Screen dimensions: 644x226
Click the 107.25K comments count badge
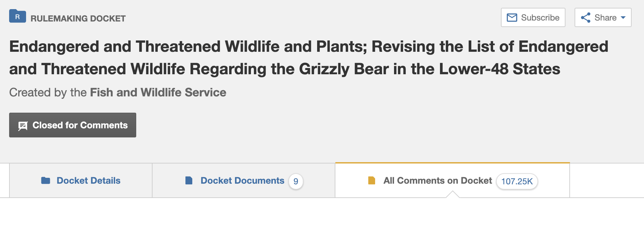pos(517,181)
